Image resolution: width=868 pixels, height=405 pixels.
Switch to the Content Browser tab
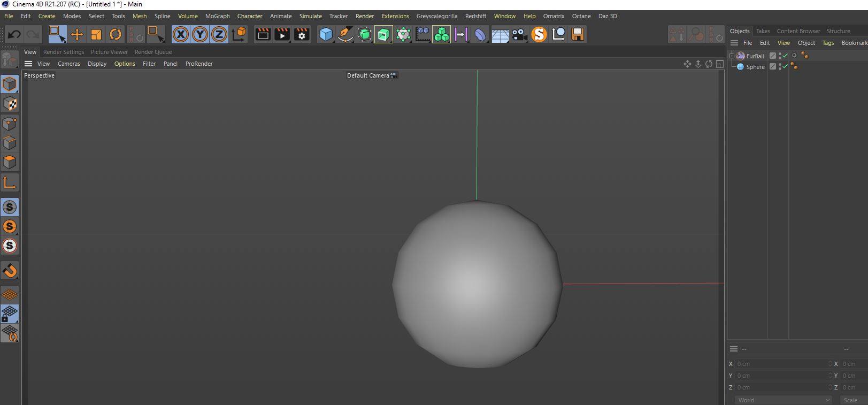click(798, 31)
